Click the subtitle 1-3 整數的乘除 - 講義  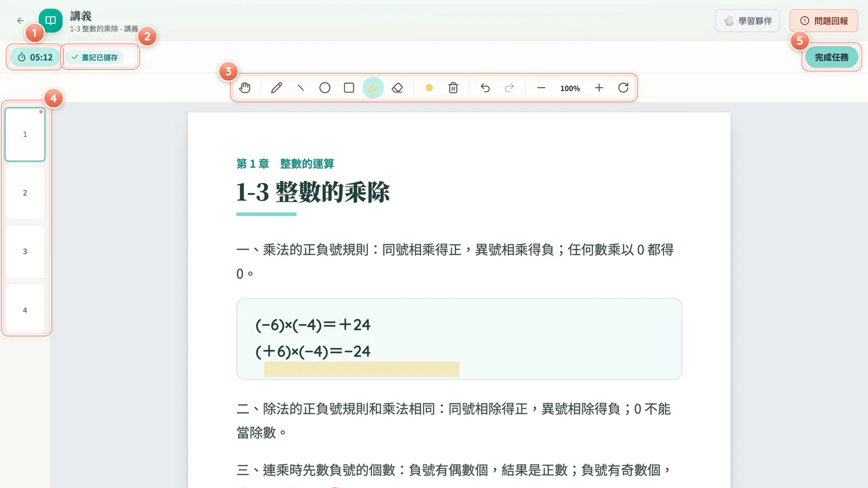[x=104, y=29]
